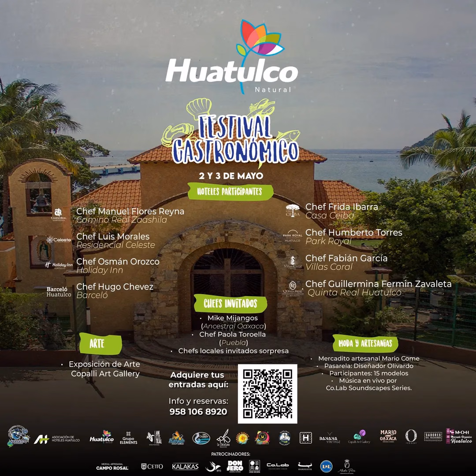Click the Celeste residence logo
The width and height of the screenshot is (476, 476).
[59, 240]
